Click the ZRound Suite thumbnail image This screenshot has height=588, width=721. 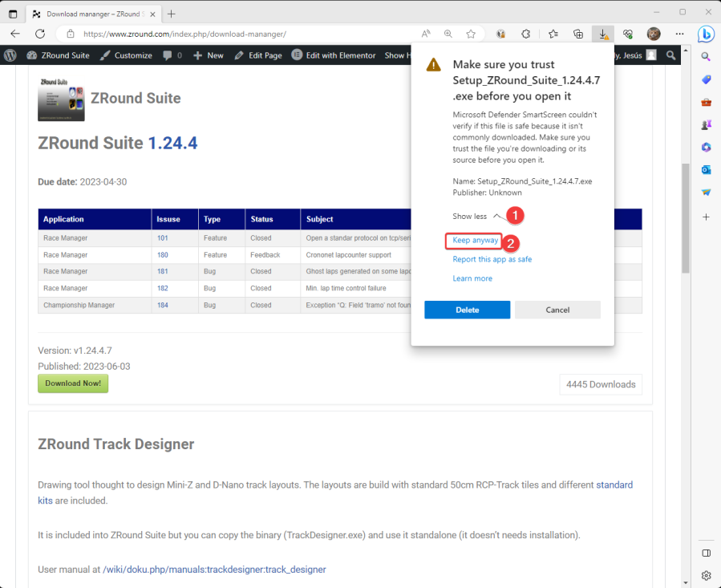pos(61,99)
